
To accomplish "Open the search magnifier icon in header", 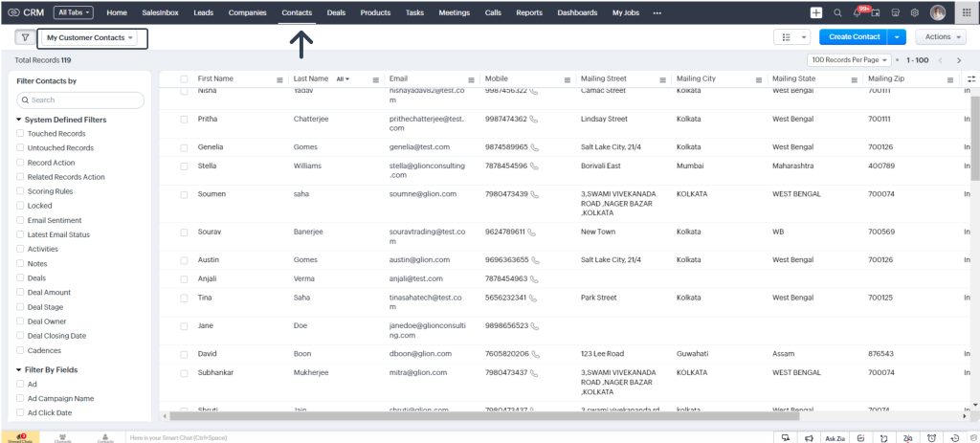I will pos(837,12).
